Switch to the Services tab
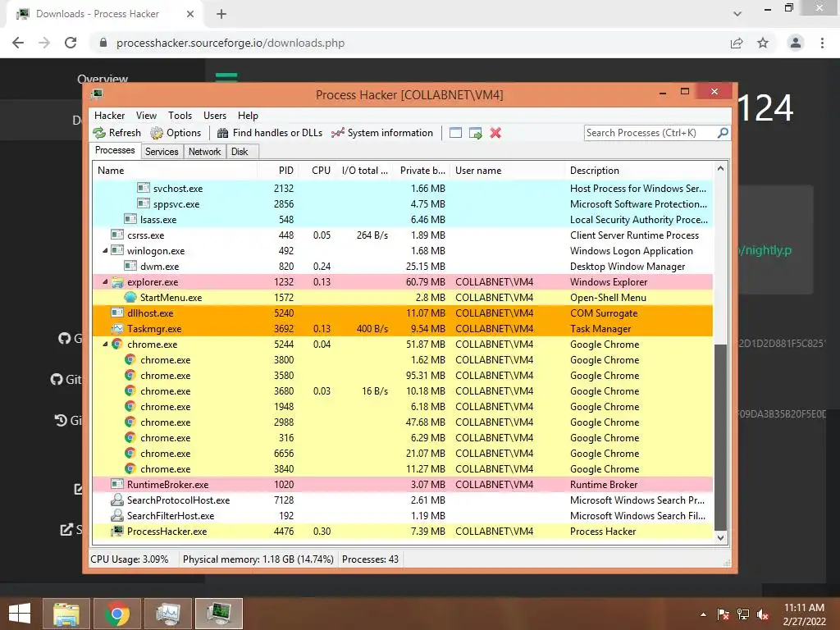The width and height of the screenshot is (840, 630). [x=162, y=152]
